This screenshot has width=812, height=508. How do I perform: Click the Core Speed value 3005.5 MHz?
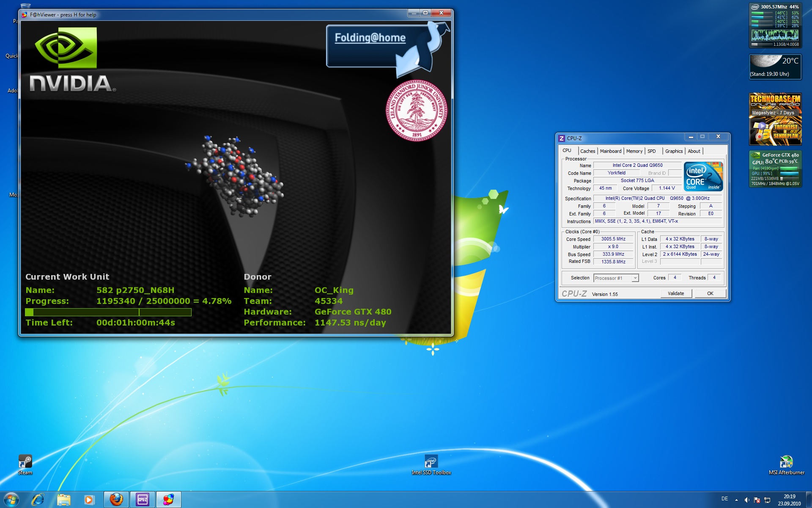613,239
